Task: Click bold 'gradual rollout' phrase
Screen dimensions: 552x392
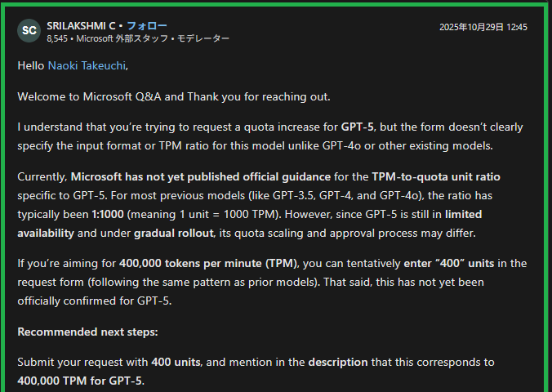Action: pyautogui.click(x=174, y=233)
